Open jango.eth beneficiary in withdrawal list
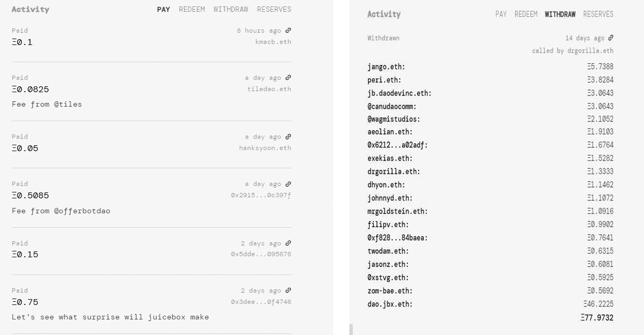This screenshot has height=335, width=644. 386,67
